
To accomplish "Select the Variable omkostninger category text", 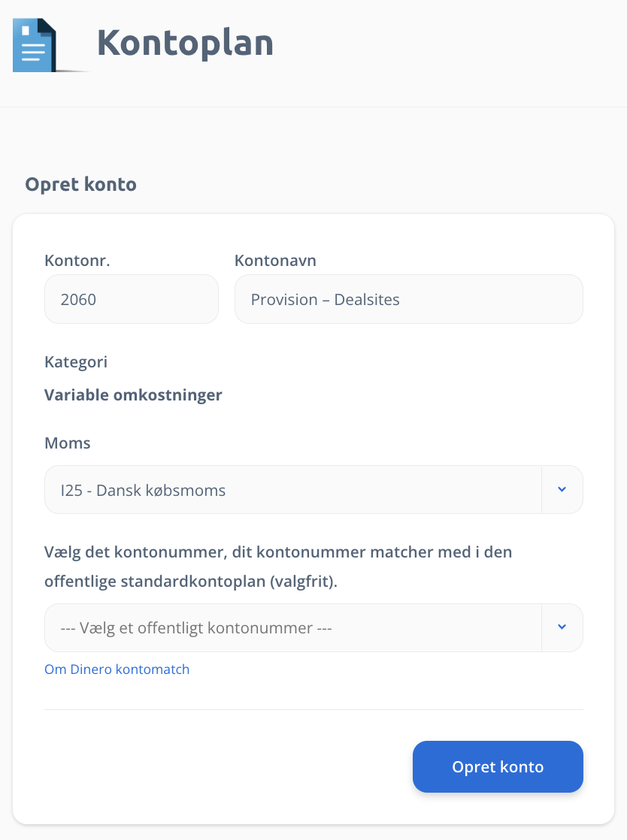I will 133,394.
